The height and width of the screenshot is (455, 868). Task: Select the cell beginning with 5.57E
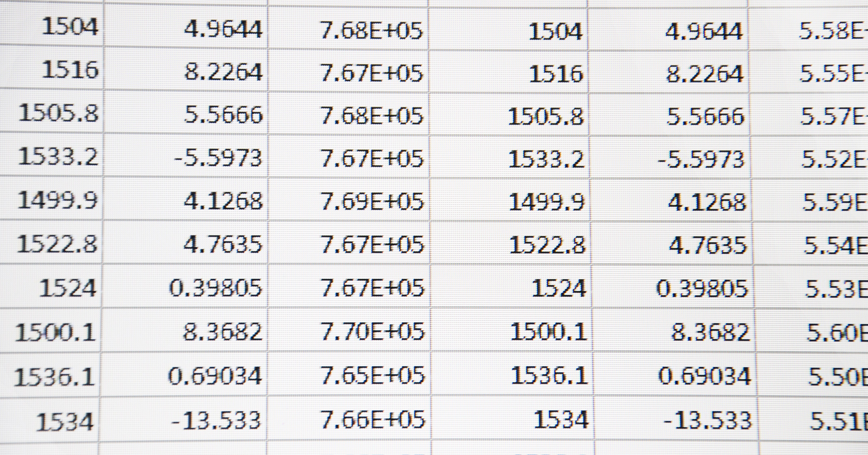[x=834, y=116]
